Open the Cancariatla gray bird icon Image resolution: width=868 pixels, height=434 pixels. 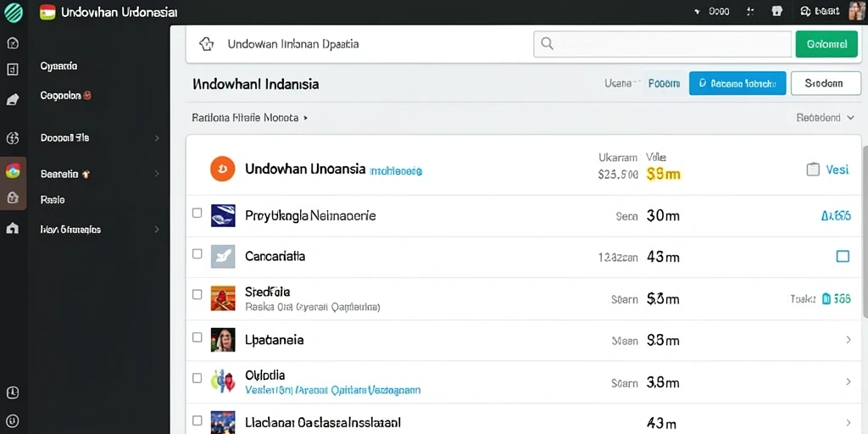[223, 256]
